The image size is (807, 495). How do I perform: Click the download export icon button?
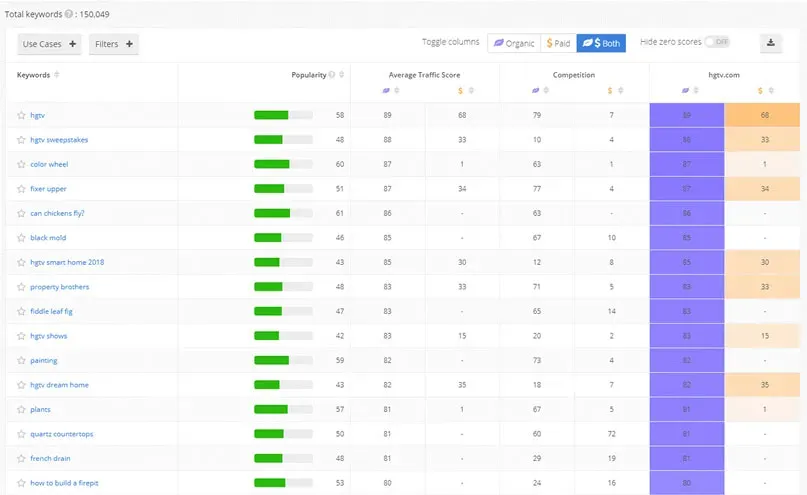(x=770, y=43)
